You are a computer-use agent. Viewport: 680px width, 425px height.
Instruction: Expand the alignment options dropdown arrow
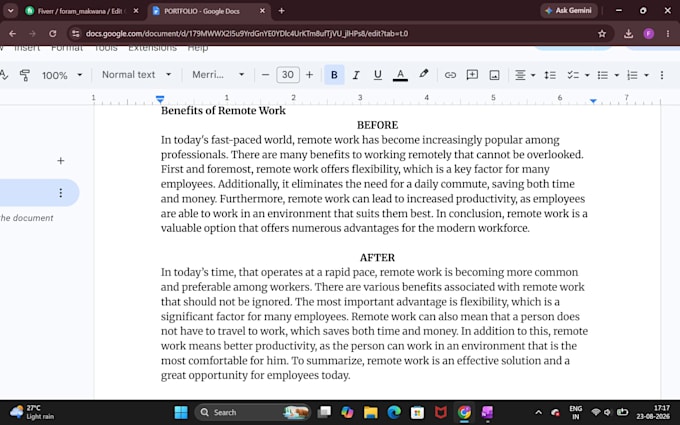[533, 75]
